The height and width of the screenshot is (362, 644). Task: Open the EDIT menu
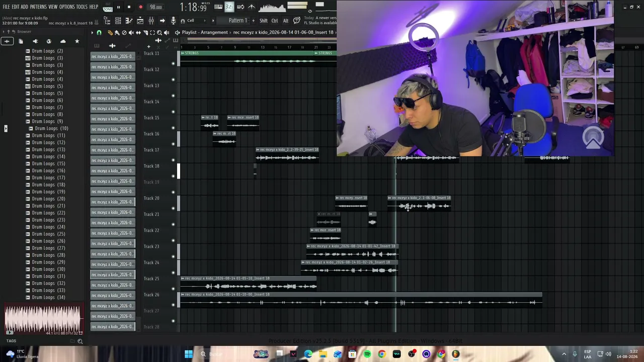coord(16,7)
